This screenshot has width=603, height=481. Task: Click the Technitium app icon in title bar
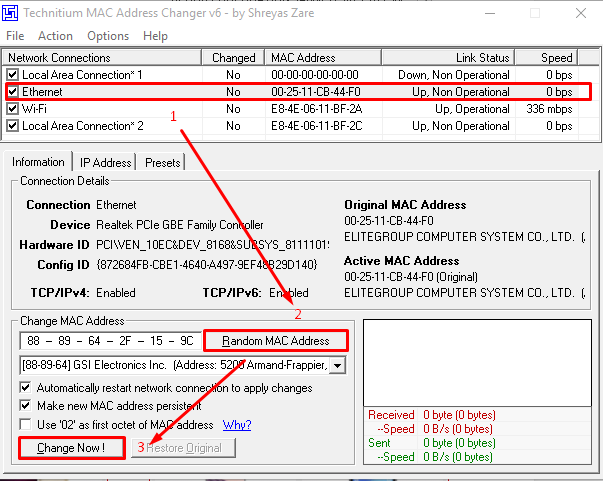click(10, 13)
